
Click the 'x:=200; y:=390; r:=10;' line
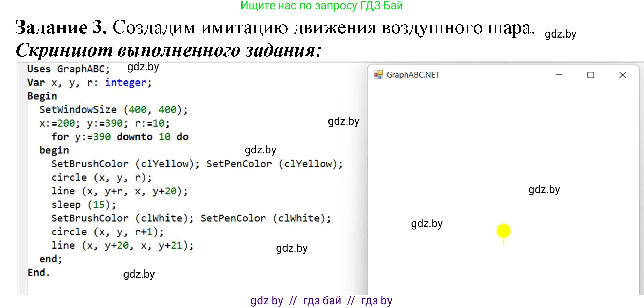click(104, 123)
